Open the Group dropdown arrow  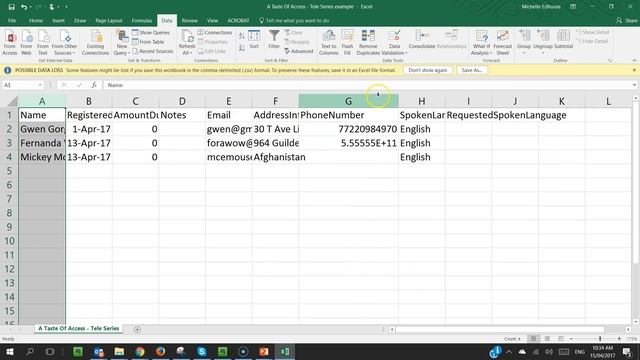(x=524, y=53)
